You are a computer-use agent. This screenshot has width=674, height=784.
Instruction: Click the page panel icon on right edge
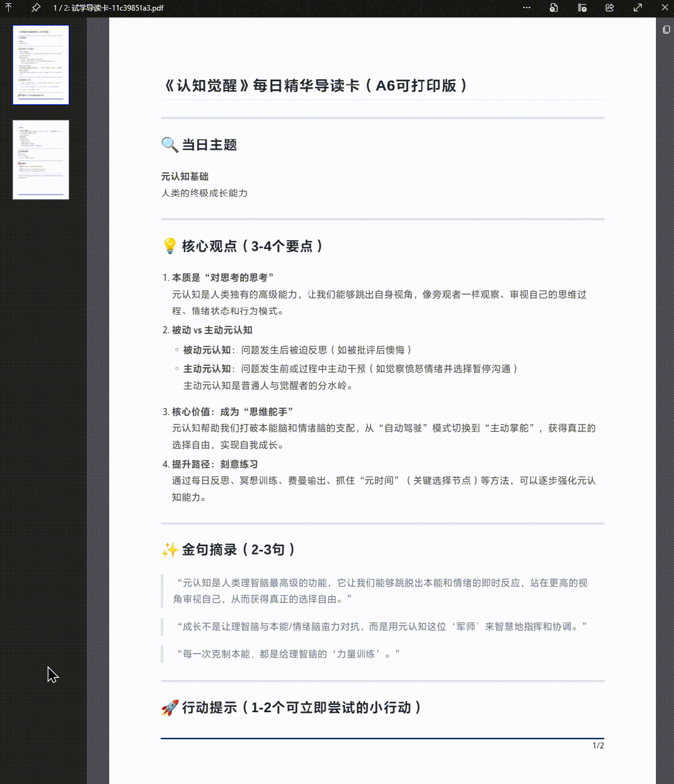[x=665, y=29]
